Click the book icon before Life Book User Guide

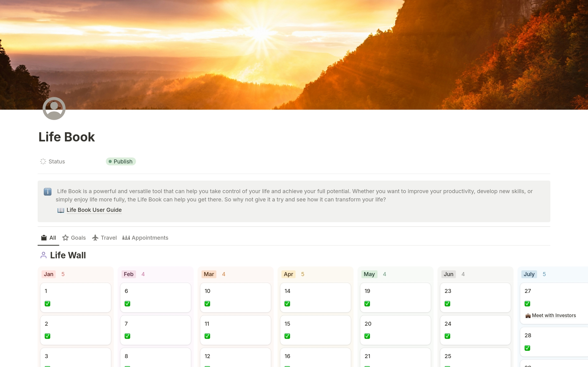coord(61,210)
